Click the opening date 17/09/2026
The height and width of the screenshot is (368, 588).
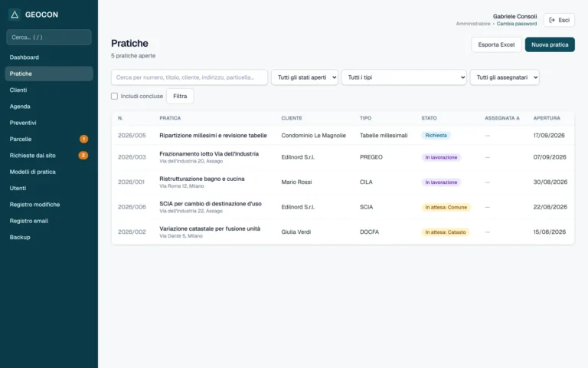point(549,136)
